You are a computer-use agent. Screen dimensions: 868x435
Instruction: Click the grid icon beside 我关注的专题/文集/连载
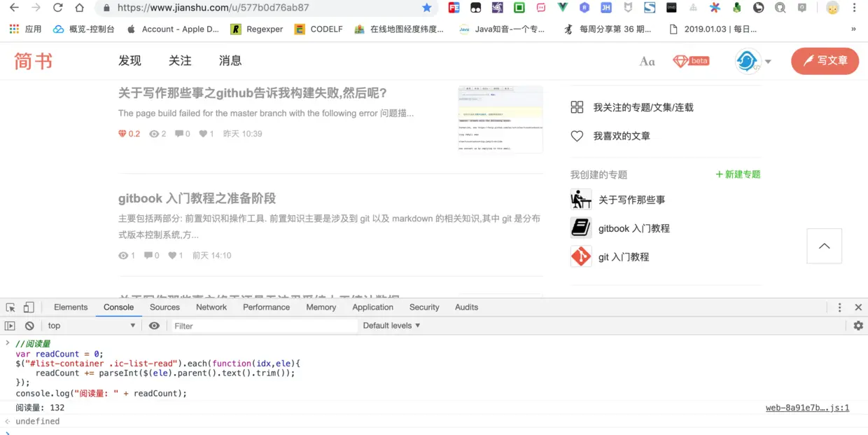click(x=577, y=106)
